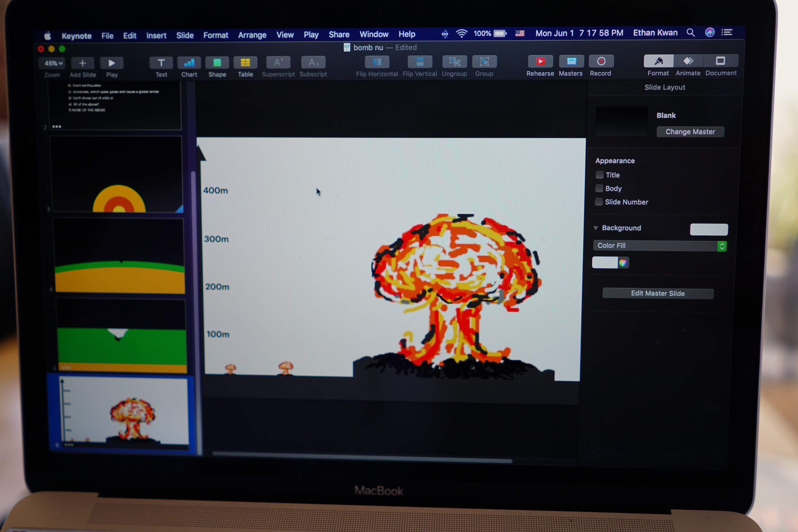Start Rehearse slideshow mode
This screenshot has width=798, height=532.
point(540,61)
